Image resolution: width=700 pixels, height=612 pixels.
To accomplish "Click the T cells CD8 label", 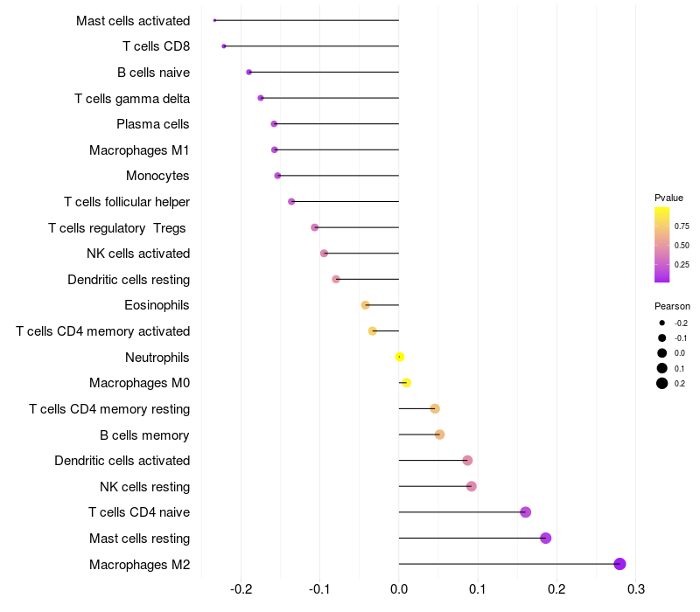I will (157, 46).
